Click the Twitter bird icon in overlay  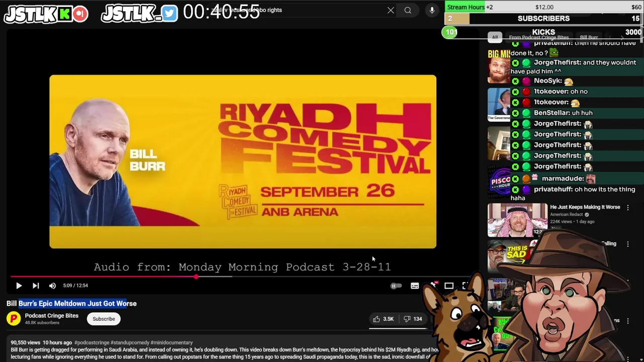tap(170, 14)
